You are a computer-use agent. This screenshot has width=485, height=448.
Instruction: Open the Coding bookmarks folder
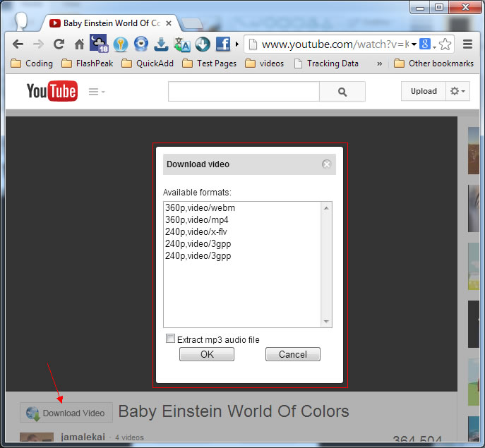point(32,63)
